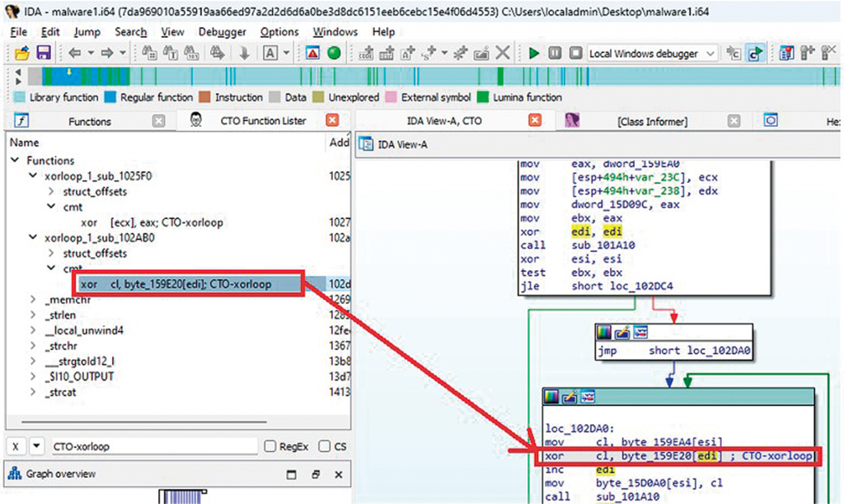Collapse the cmt node under xorloop_1_sub_102AB0
844x504 pixels.
[x=51, y=268]
